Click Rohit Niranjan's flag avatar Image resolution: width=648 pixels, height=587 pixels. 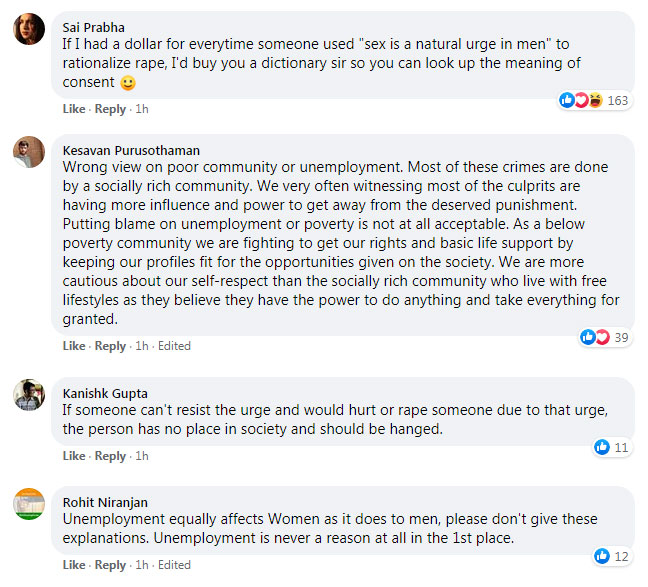pyautogui.click(x=28, y=504)
